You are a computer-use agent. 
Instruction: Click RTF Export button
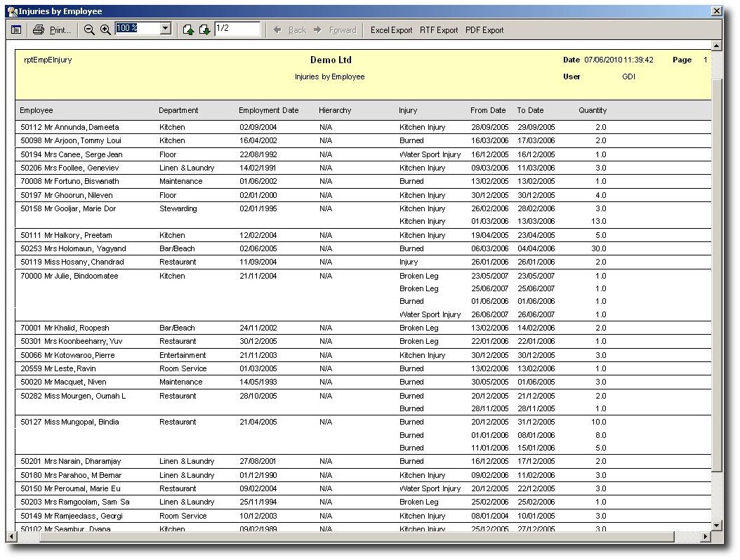tap(439, 30)
